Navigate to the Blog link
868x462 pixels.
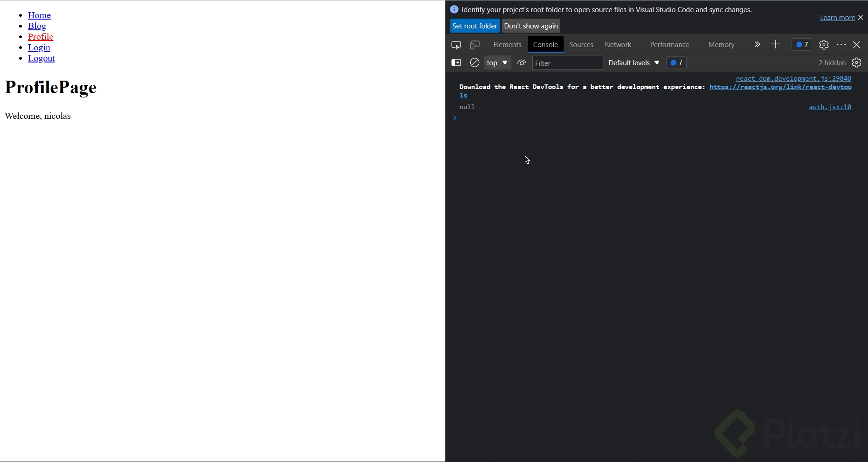click(x=37, y=26)
